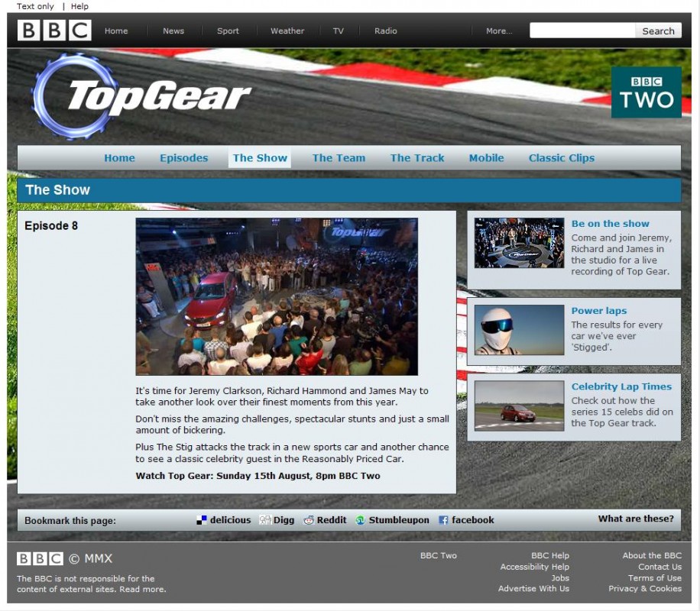Click the search input field
This screenshot has height=611, width=700.
(582, 31)
